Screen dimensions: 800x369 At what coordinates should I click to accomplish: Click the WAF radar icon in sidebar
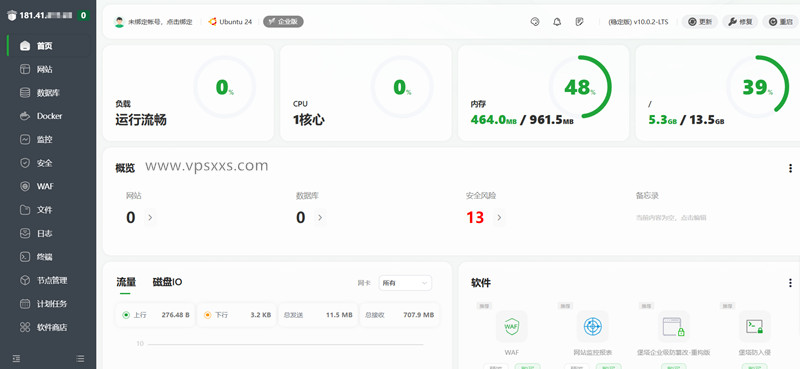click(x=25, y=187)
